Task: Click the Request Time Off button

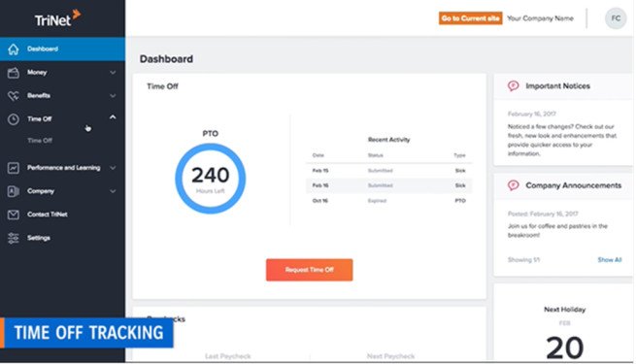Action: (309, 270)
